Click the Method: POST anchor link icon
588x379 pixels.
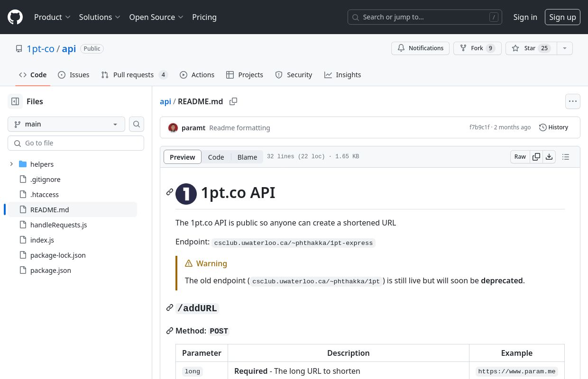(169, 331)
